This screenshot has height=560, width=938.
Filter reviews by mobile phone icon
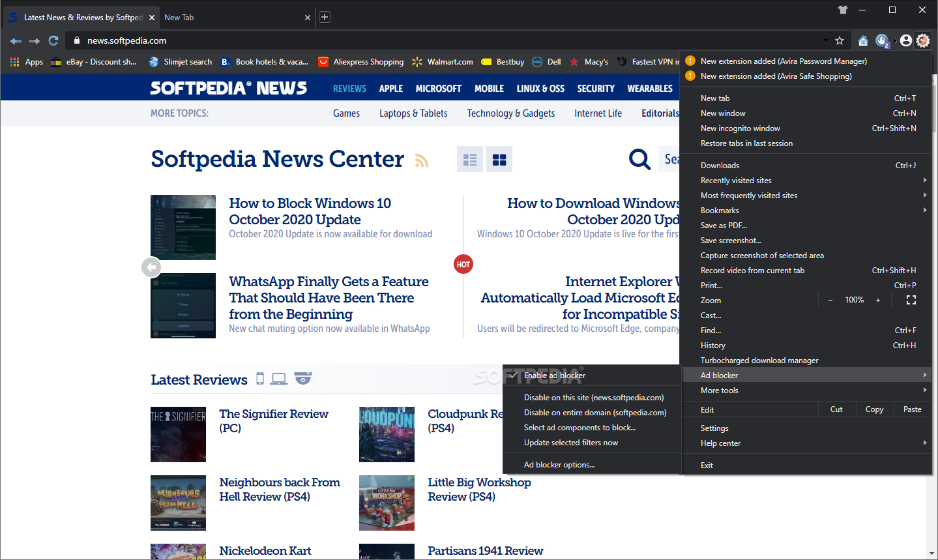click(x=260, y=379)
